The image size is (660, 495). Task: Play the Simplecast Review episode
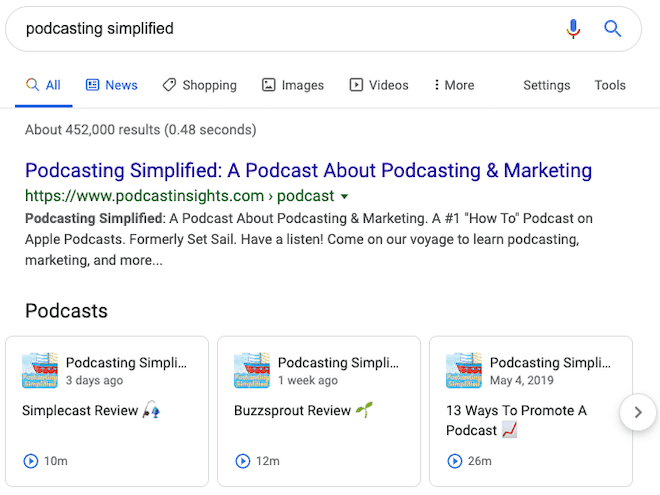[31, 461]
